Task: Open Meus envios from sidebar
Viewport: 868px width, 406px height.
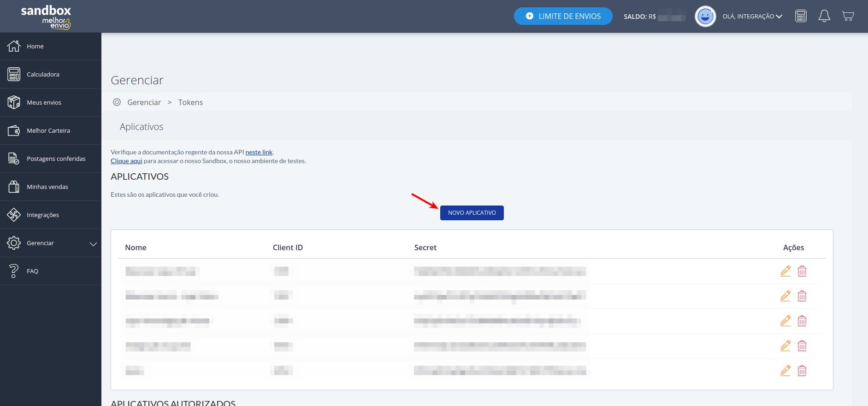Action: click(44, 102)
